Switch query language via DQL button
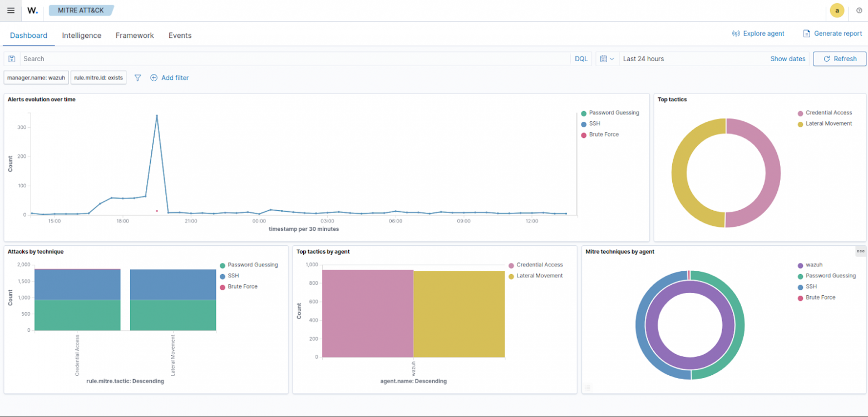Viewport: 868px width, 417px height. (581, 59)
